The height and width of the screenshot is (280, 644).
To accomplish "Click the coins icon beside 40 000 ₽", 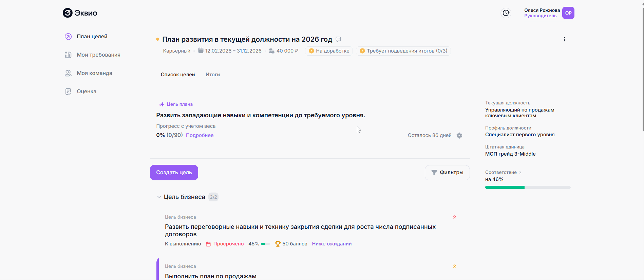I will (x=272, y=51).
